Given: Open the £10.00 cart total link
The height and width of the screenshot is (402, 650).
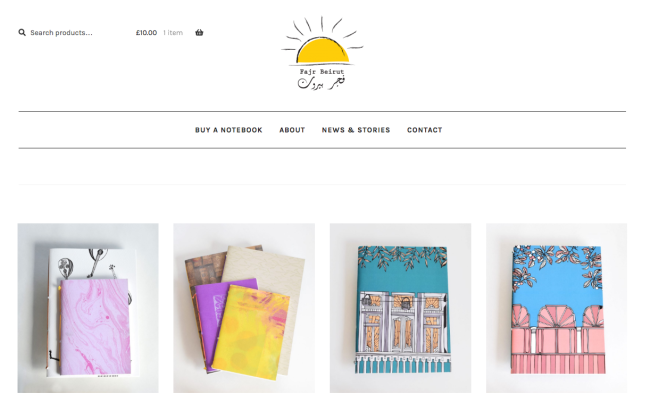Looking at the screenshot, I should (x=146, y=33).
